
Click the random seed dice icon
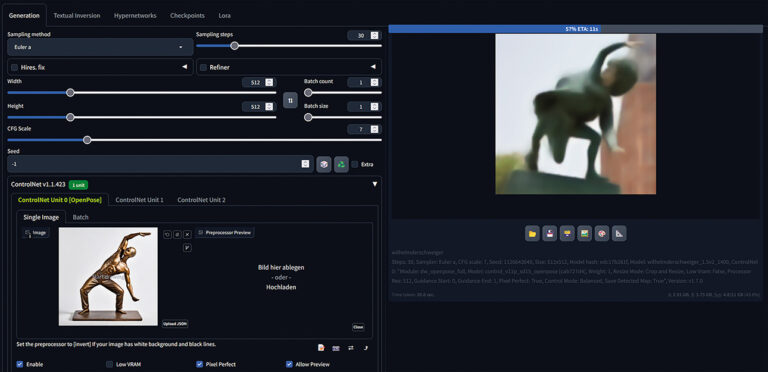coord(323,164)
